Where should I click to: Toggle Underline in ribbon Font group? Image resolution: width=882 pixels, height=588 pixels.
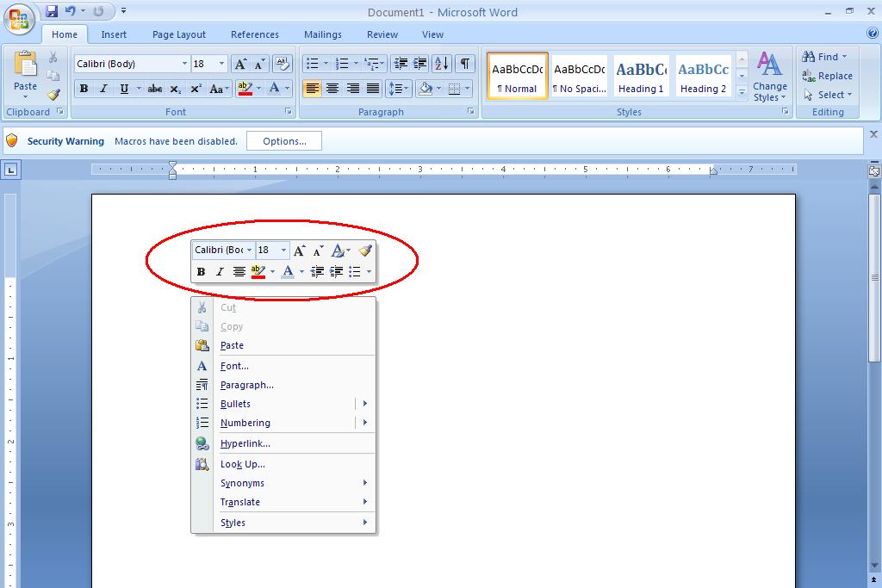tap(124, 89)
